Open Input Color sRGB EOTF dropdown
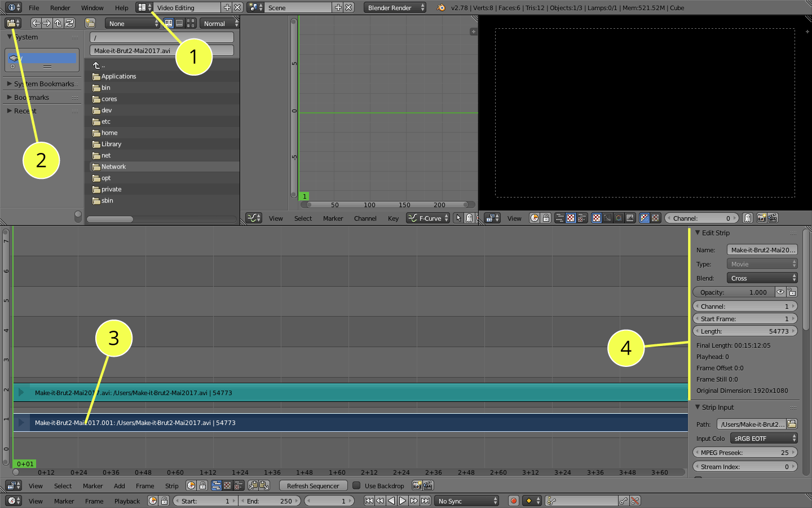 click(764, 438)
